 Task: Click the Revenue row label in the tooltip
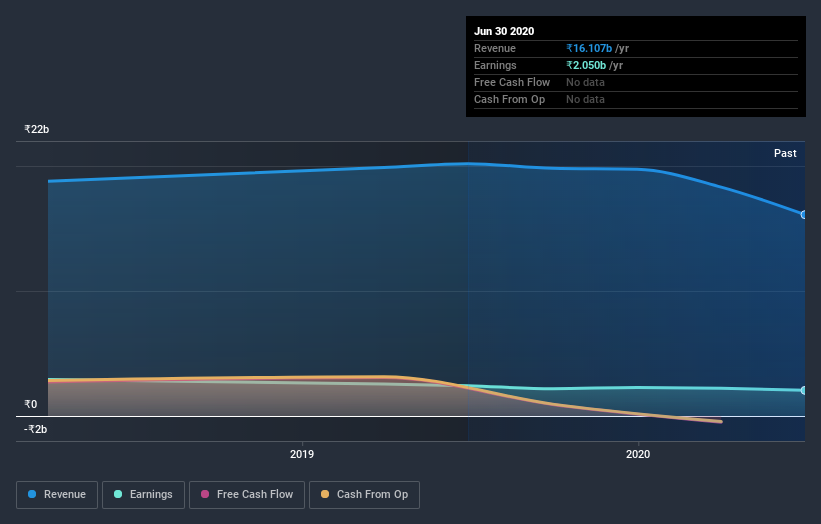[x=495, y=48]
